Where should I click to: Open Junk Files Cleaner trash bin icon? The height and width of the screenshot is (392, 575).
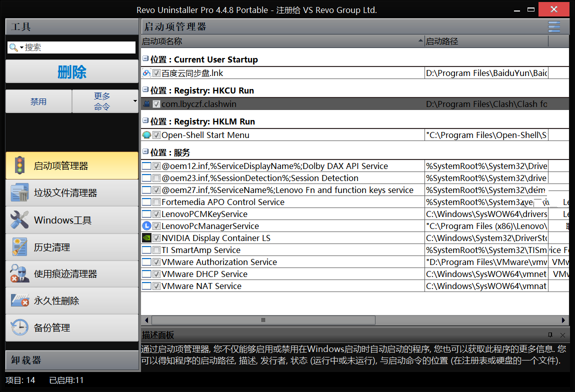pos(19,193)
